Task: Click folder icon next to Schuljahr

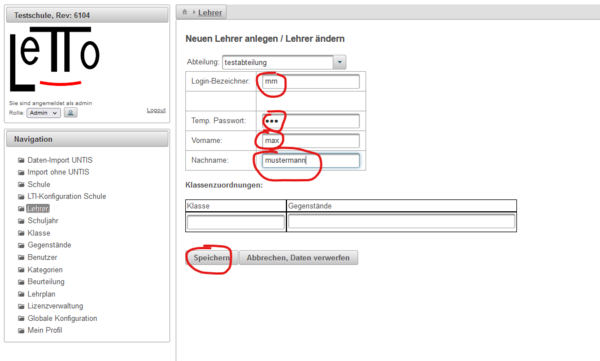Action: click(x=21, y=221)
